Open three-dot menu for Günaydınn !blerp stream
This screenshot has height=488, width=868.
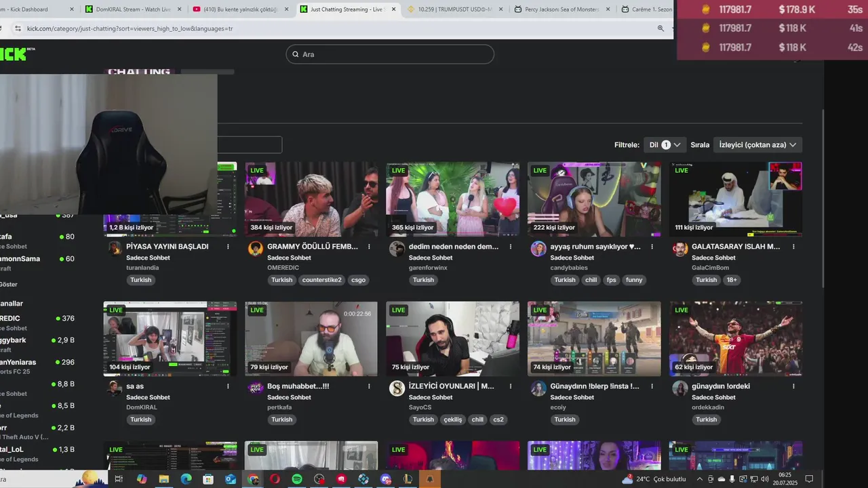click(x=652, y=386)
